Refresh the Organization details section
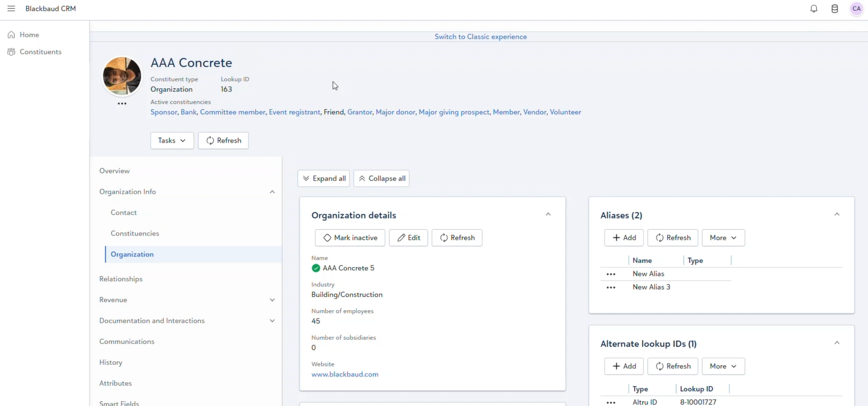868x406 pixels. (x=457, y=237)
